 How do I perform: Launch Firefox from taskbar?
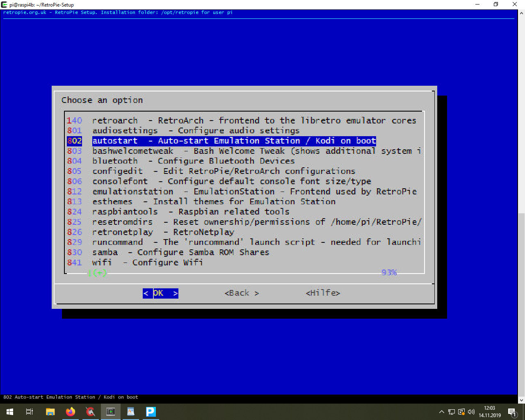pyautogui.click(x=71, y=412)
